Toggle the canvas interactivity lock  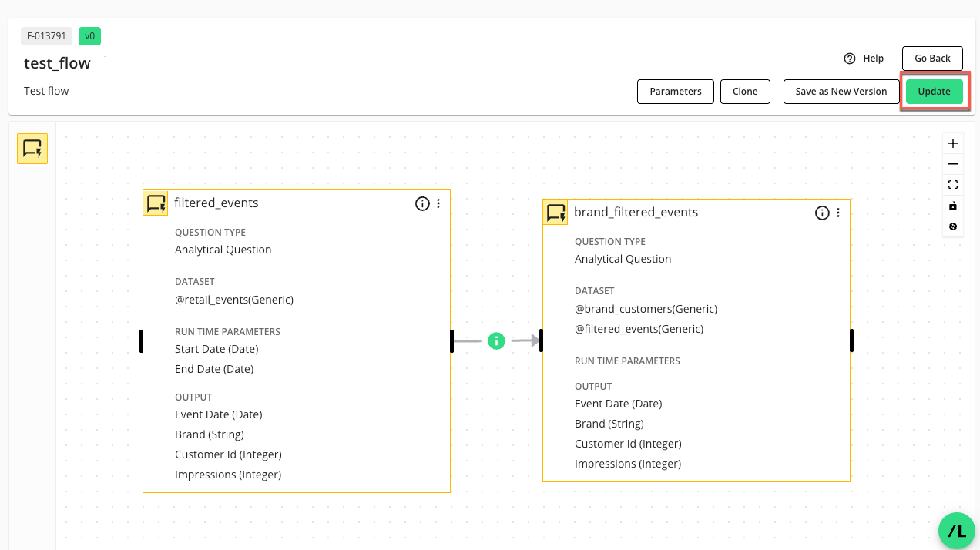(x=953, y=206)
